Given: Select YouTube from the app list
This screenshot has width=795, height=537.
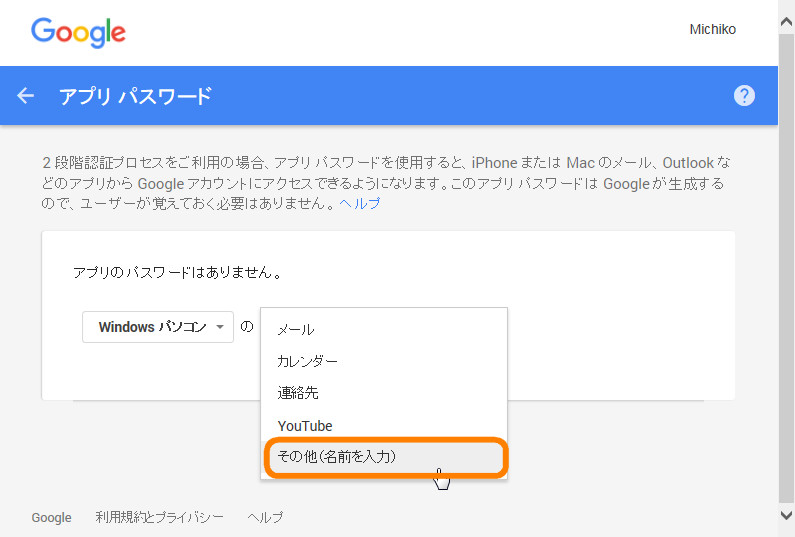Looking at the screenshot, I should pos(384,425).
